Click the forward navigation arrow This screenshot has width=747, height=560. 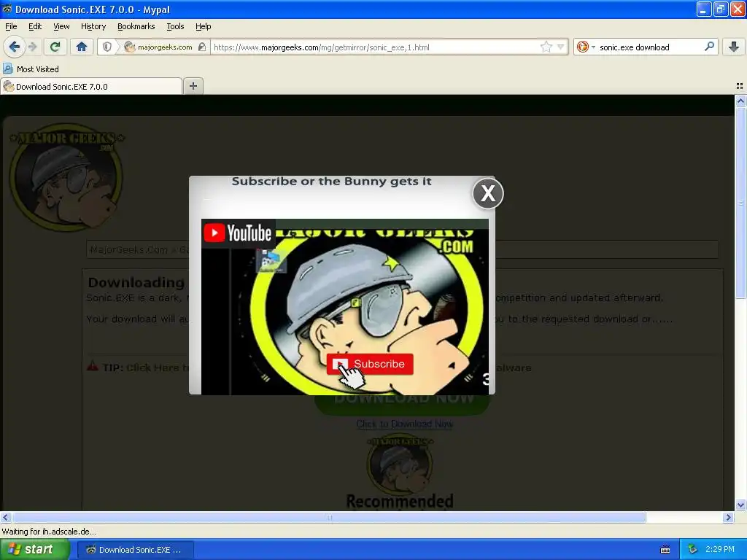point(32,47)
